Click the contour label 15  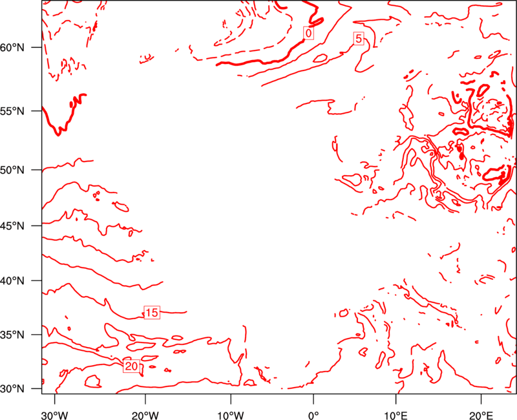[x=152, y=313]
